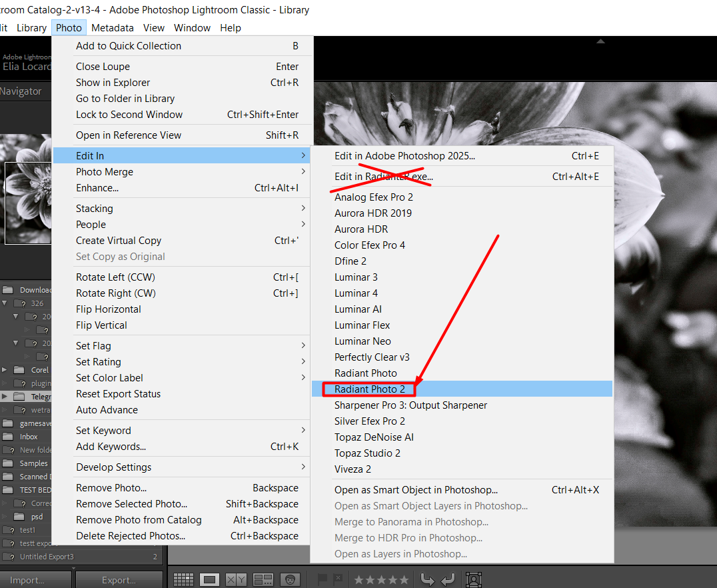
Task: Click the Export button
Action: click(x=119, y=580)
